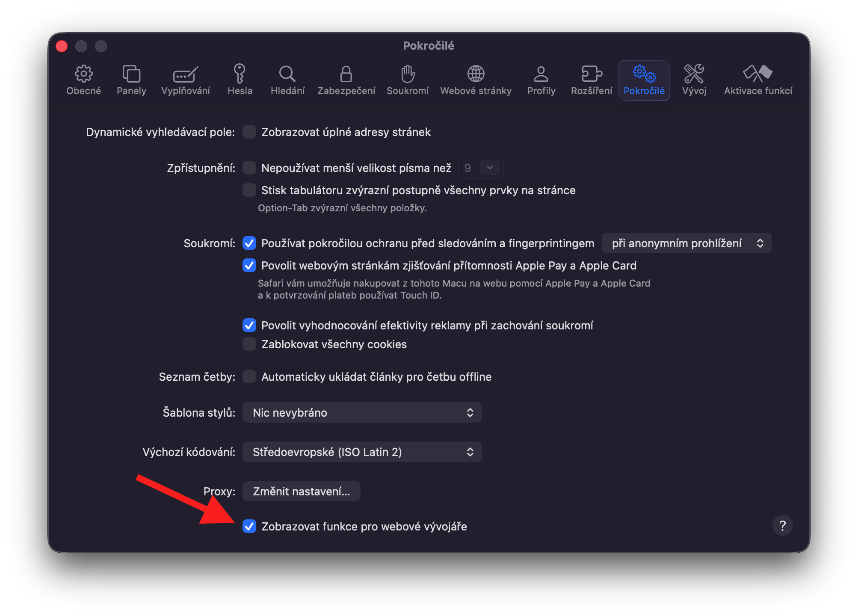
Task: Open the Hledání magnifier pane
Action: [287, 80]
